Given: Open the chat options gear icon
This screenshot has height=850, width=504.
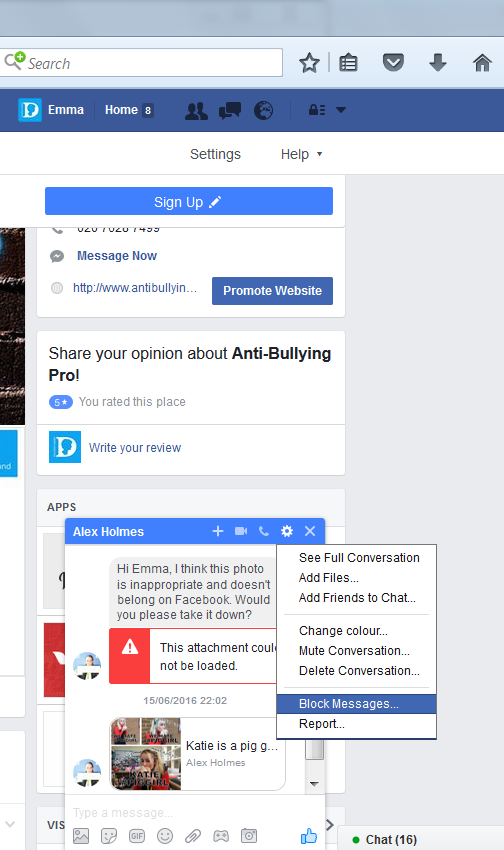Looking at the screenshot, I should point(287,531).
